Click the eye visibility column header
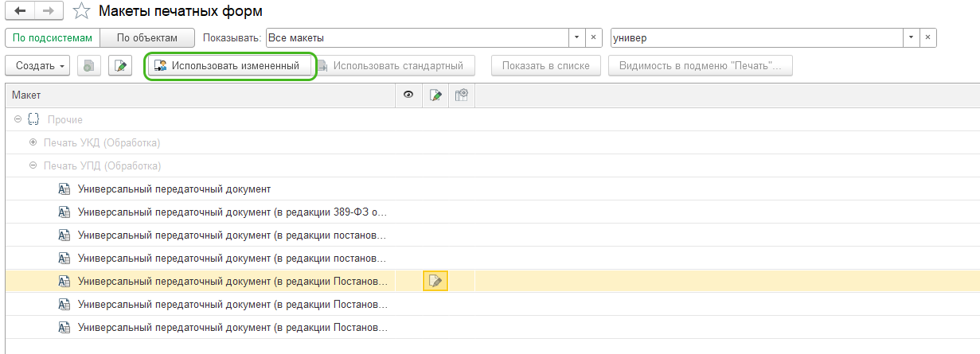 (x=408, y=95)
